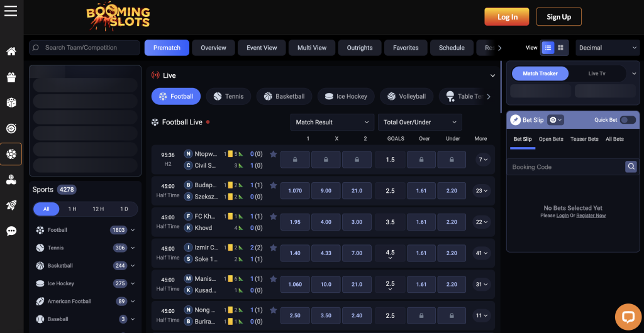The width and height of the screenshot is (644, 333).
Task: Open casino dice icon in sidebar
Action: 11,102
